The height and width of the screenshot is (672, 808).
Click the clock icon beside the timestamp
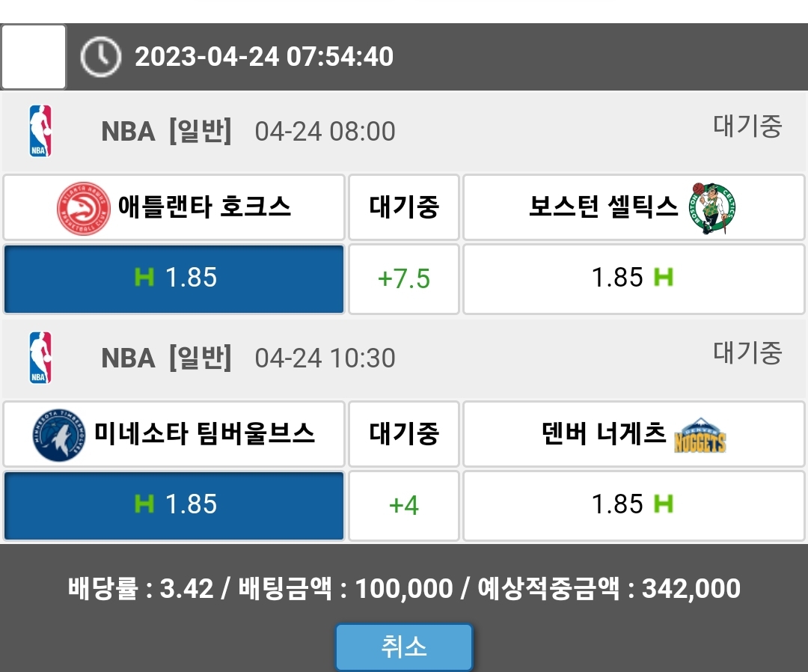pyautogui.click(x=100, y=57)
